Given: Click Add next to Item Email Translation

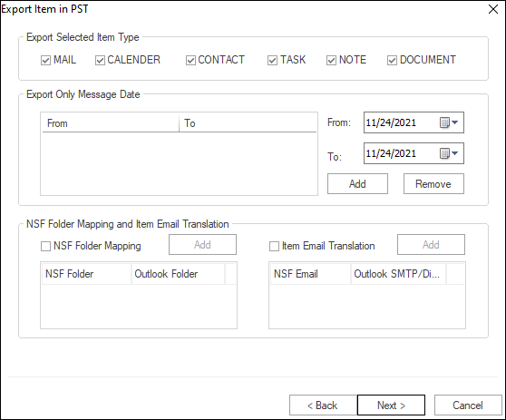Looking at the screenshot, I should pos(431,244).
